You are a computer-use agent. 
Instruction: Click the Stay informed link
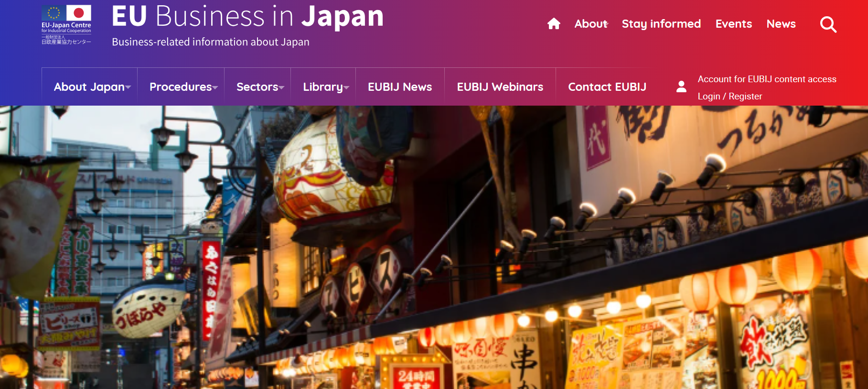point(661,24)
